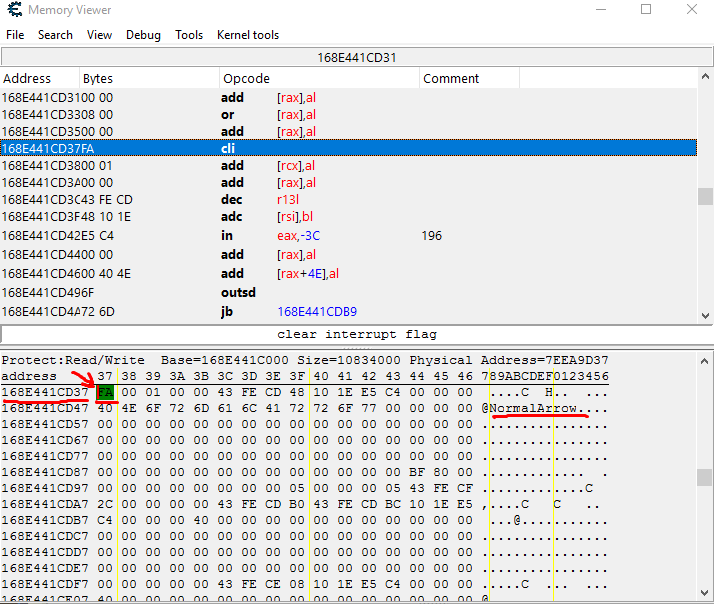Click byte 2C in row 168E441CDA7
Screen dimensions: 714x604
pos(105,504)
